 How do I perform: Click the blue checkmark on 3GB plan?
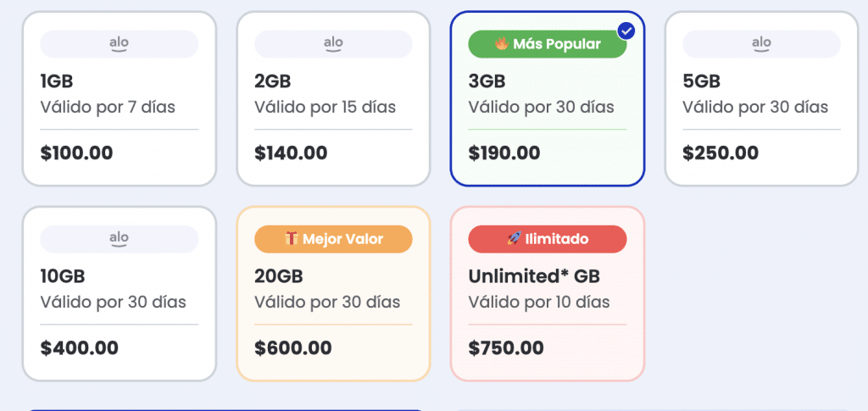click(x=626, y=31)
